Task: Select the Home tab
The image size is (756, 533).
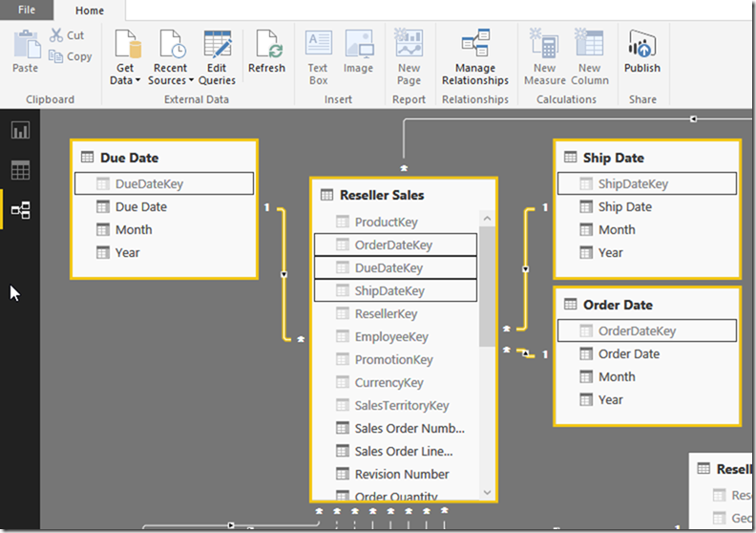Action: point(89,11)
